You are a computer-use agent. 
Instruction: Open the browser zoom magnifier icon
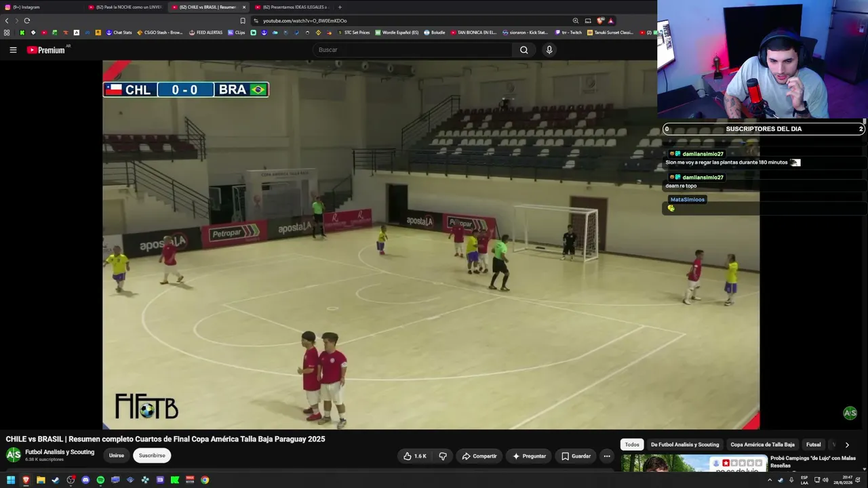(x=576, y=20)
